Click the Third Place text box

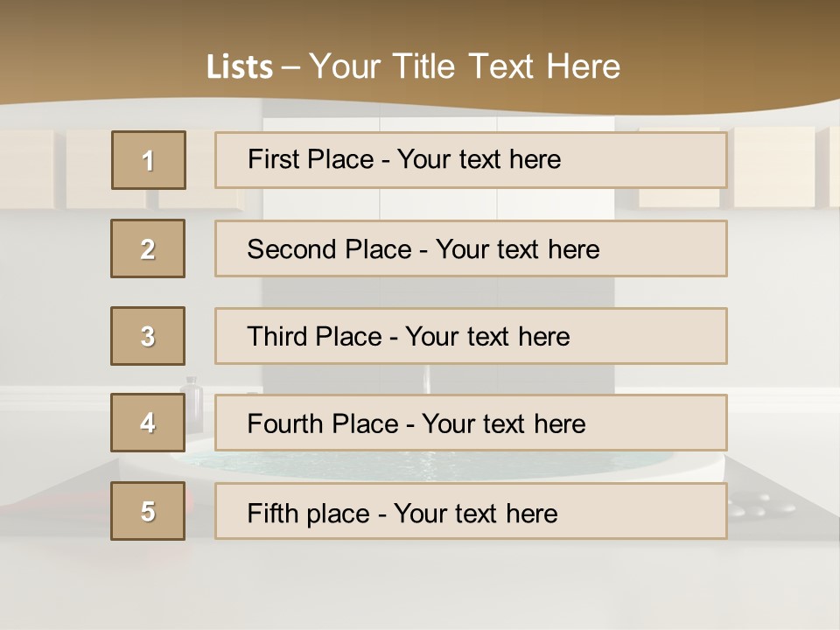pos(471,336)
